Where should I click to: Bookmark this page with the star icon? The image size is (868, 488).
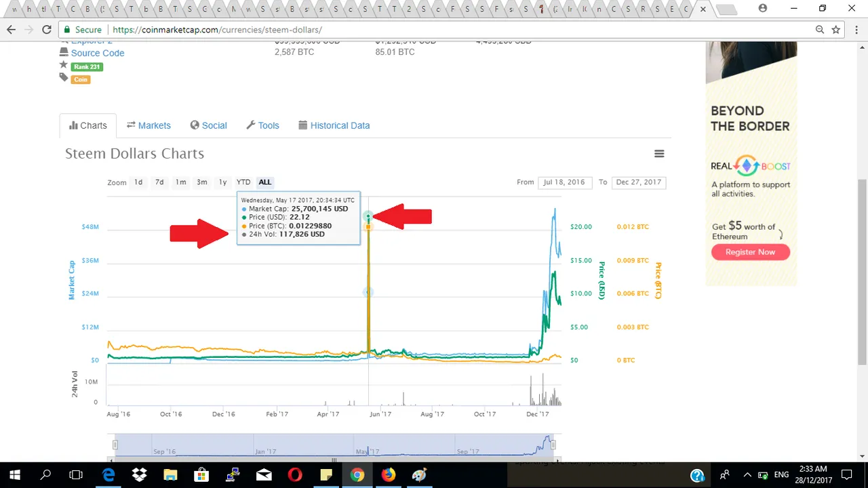tap(836, 30)
